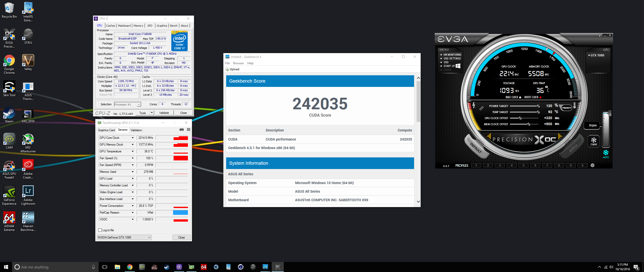
Task: Switch to CPU-Z Bench tab
Action: (x=174, y=26)
